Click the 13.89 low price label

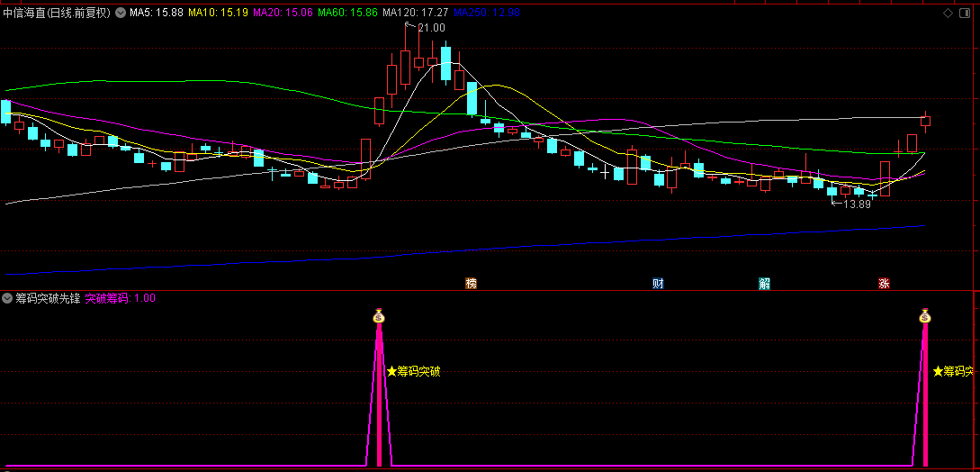[857, 204]
